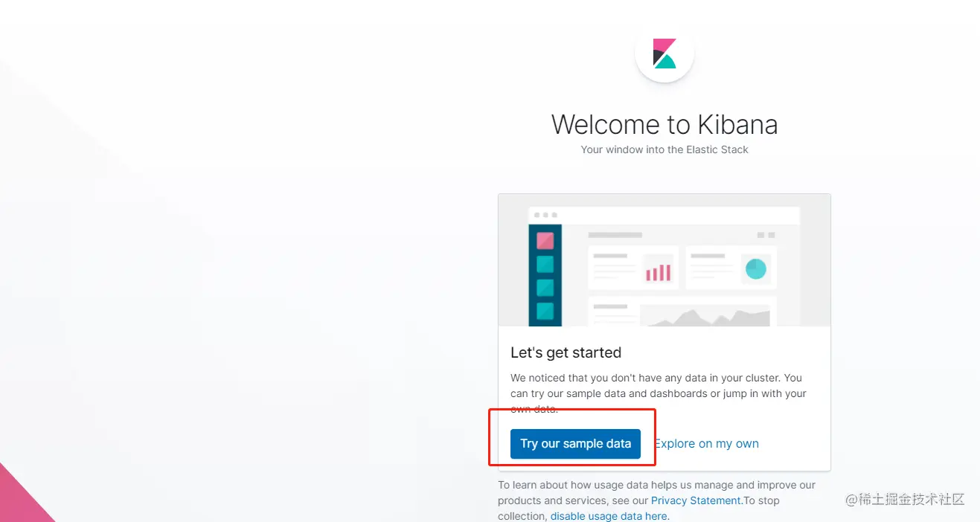Image resolution: width=980 pixels, height=522 pixels.
Task: Click the disable usage data here link
Action: point(609,516)
